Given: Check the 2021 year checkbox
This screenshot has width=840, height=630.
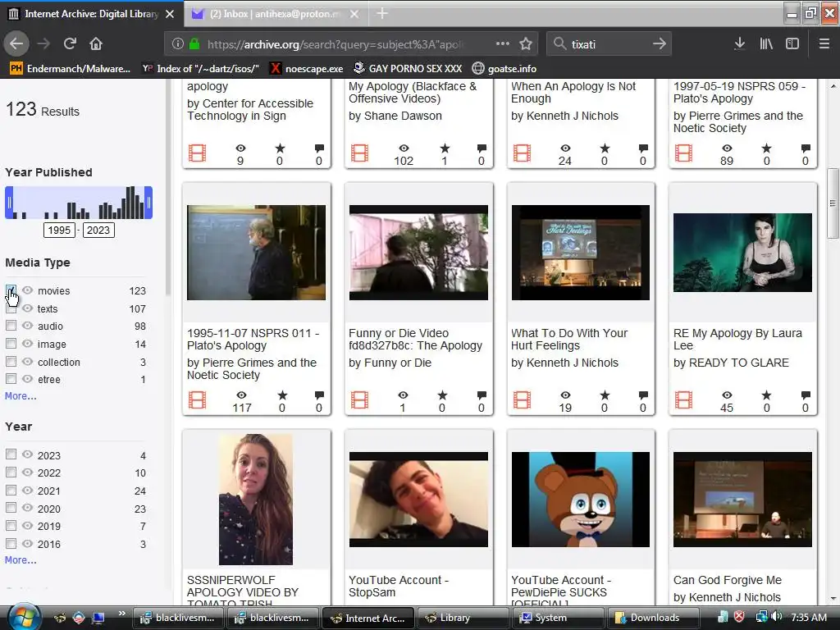Looking at the screenshot, I should coord(11,491).
